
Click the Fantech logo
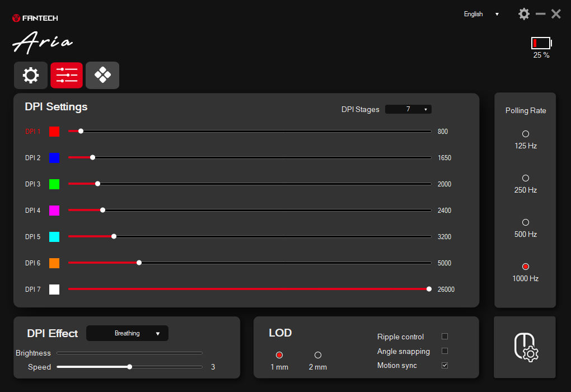pos(35,18)
